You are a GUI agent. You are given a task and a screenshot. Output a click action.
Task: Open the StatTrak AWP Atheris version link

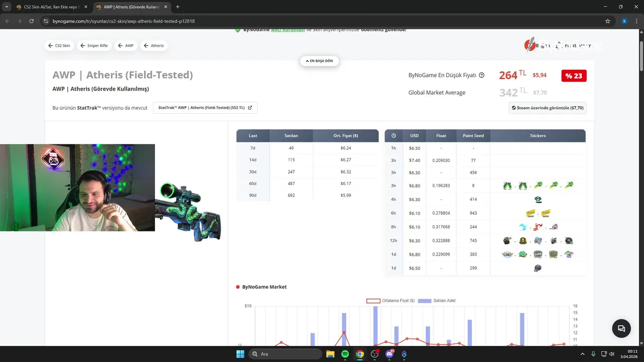(x=205, y=108)
